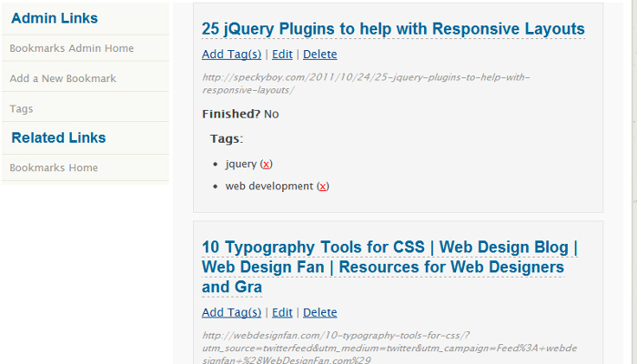Image resolution: width=637 pixels, height=364 pixels.
Task: Delete the 10 Typography Tools bookmark
Action: coord(319,312)
